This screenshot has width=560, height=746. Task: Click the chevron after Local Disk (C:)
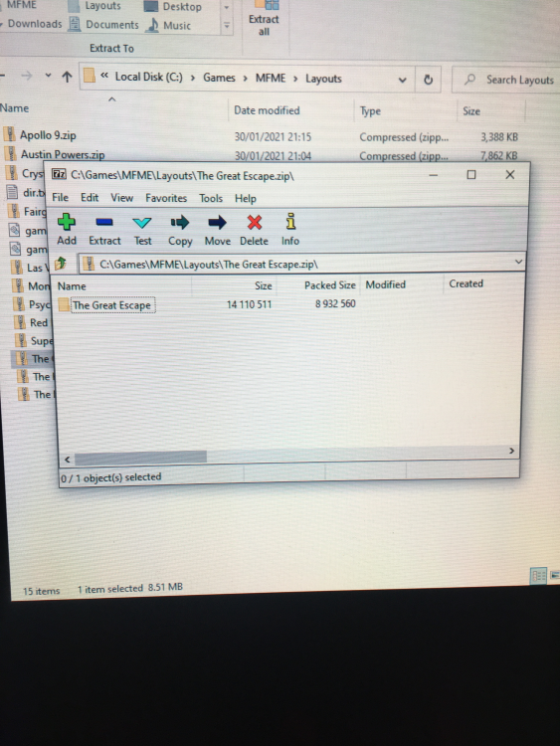click(193, 78)
